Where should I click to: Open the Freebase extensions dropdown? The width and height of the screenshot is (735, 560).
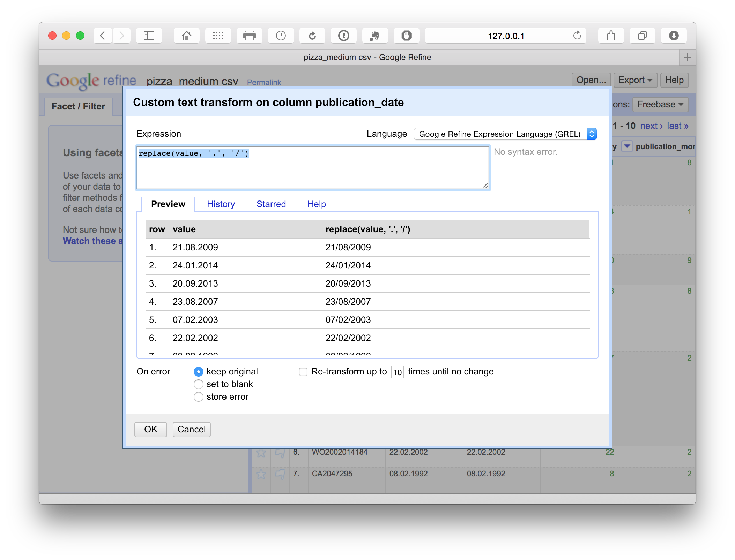[x=660, y=105]
